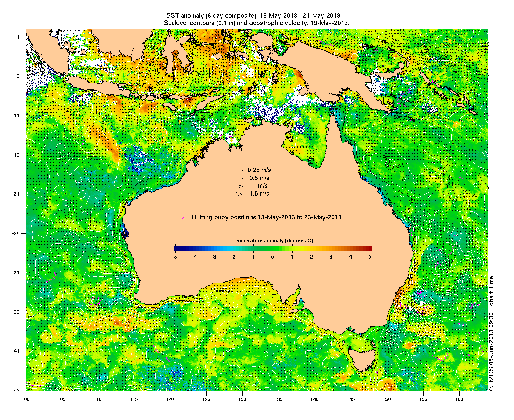Click the 1 m/s velocity arrow symbol
Screen dimensions: 514x420
[x=241, y=186]
